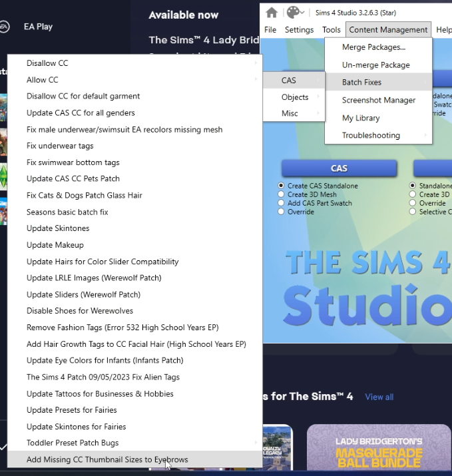Run Update CAS CC for all genders

coord(134,113)
